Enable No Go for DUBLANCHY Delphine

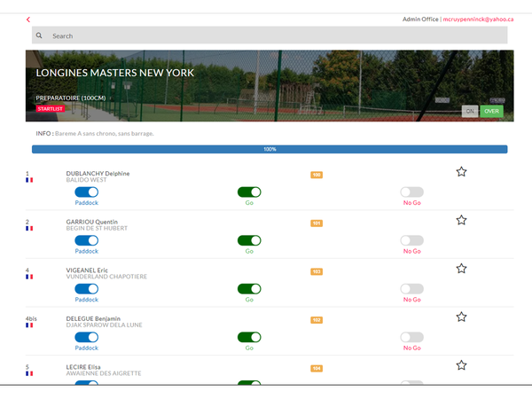[x=411, y=192]
